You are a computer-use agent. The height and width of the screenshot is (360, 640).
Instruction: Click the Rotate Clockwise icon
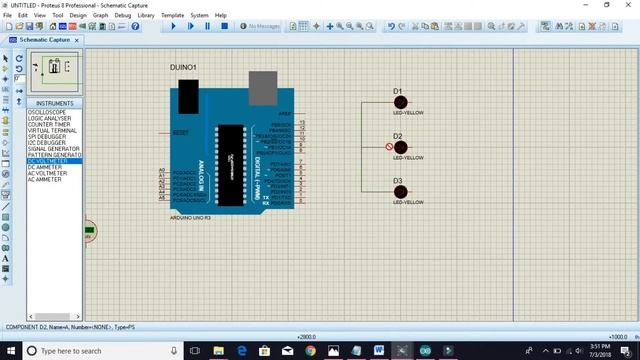(x=19, y=58)
